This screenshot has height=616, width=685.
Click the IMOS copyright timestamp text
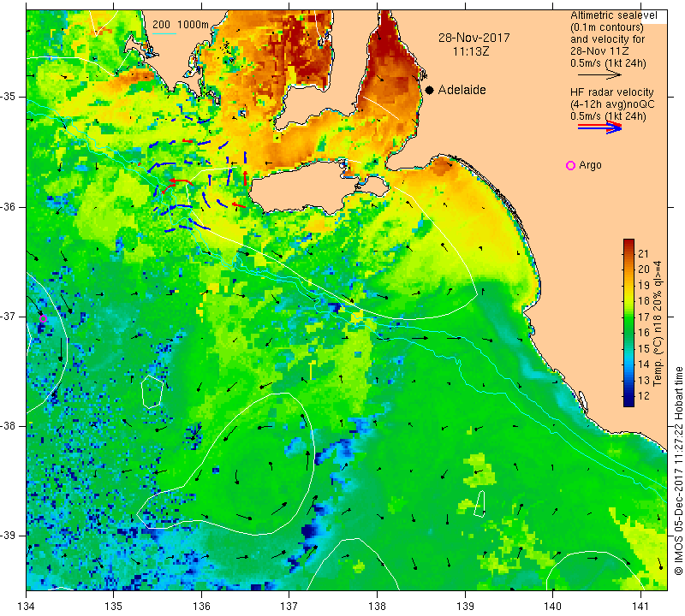(x=678, y=471)
